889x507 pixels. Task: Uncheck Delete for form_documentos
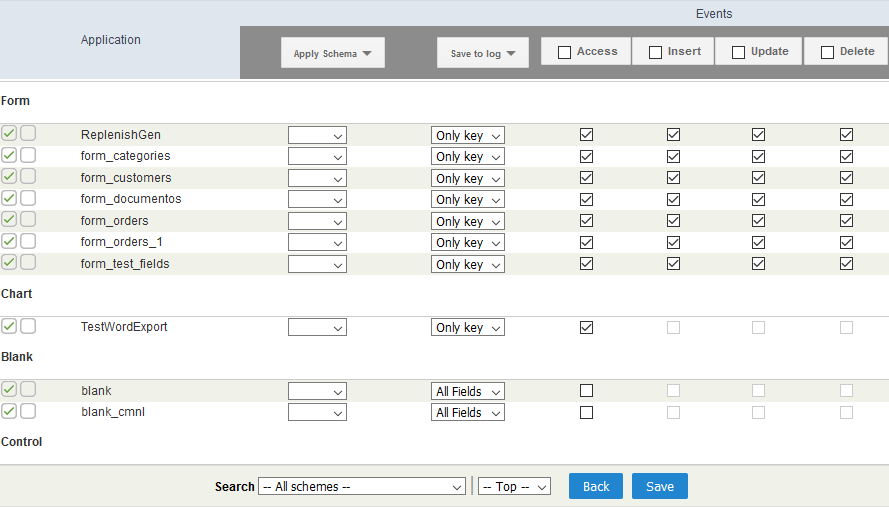[x=846, y=199]
